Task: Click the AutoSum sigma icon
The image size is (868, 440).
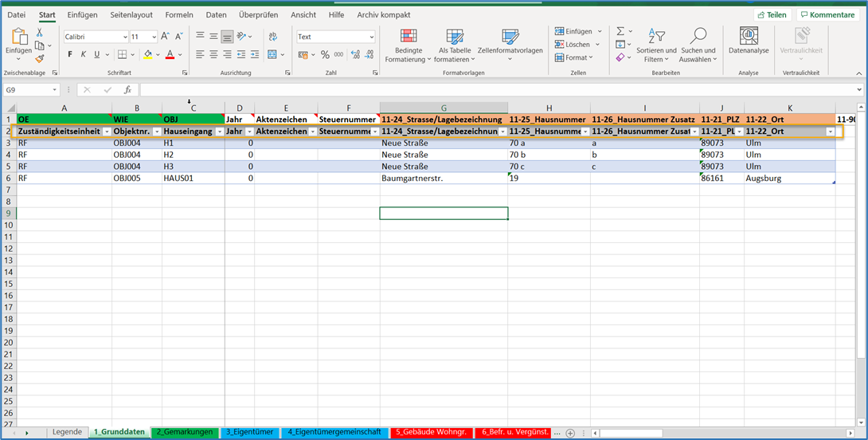Action: pyautogui.click(x=620, y=31)
